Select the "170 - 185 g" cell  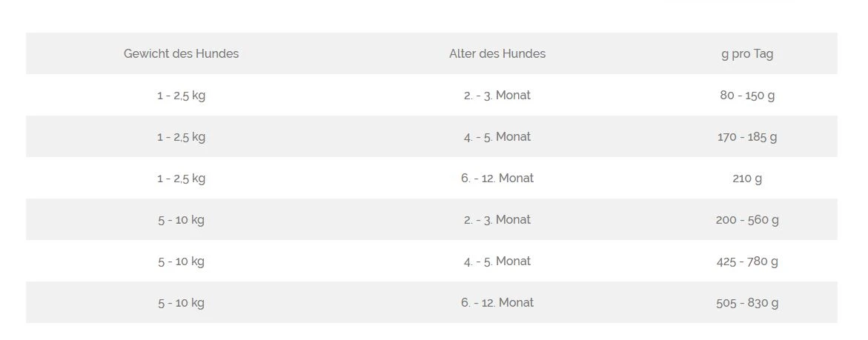[746, 136]
